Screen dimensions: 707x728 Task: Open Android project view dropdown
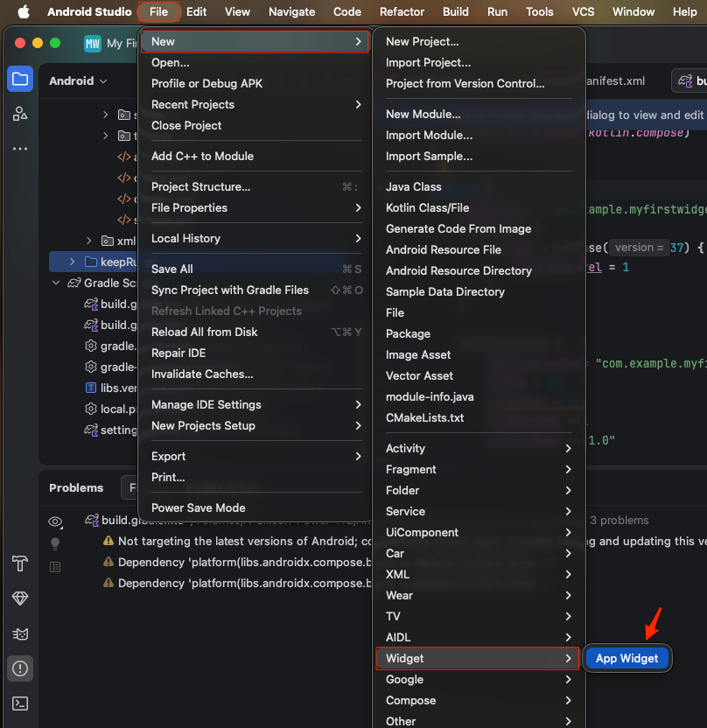pos(78,80)
